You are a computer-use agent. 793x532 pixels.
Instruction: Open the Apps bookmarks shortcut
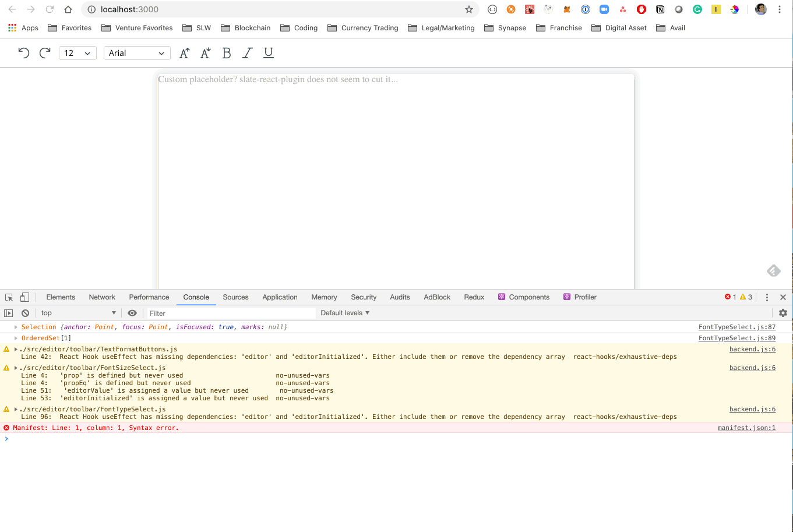pos(23,28)
